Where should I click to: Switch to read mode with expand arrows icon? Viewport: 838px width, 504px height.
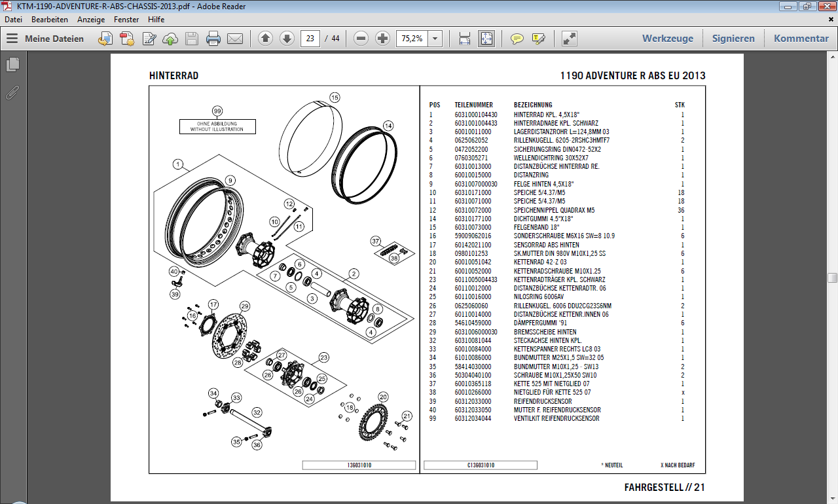[x=570, y=39]
